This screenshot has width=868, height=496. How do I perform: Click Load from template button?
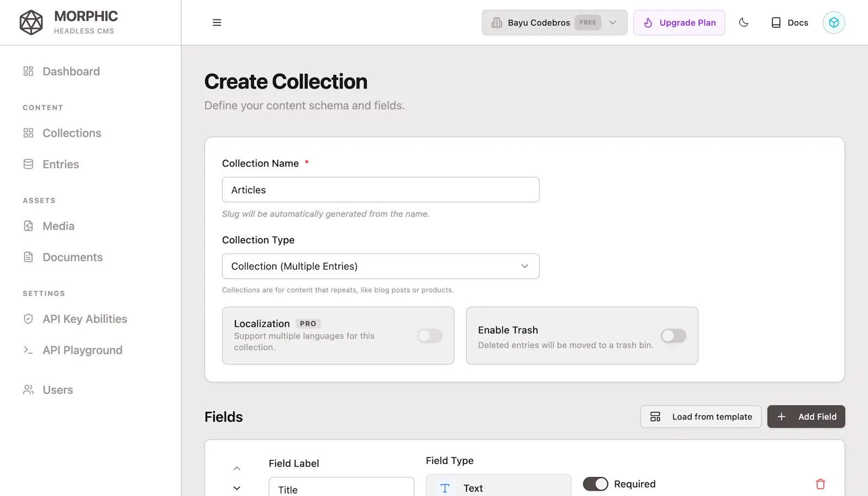tap(700, 416)
